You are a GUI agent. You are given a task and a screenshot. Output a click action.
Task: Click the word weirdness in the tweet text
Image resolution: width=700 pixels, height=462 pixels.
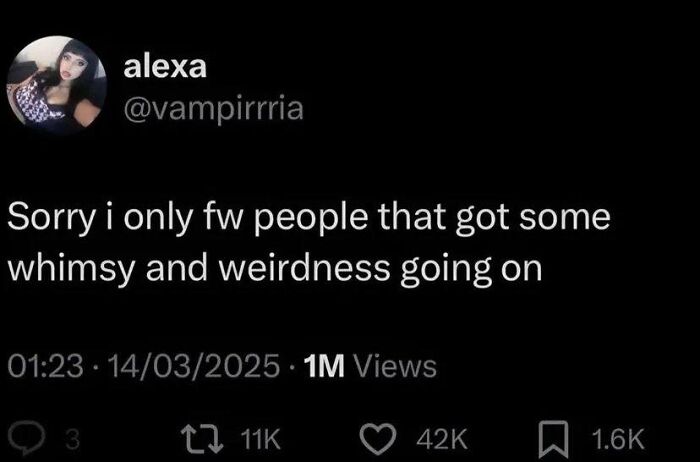305,266
